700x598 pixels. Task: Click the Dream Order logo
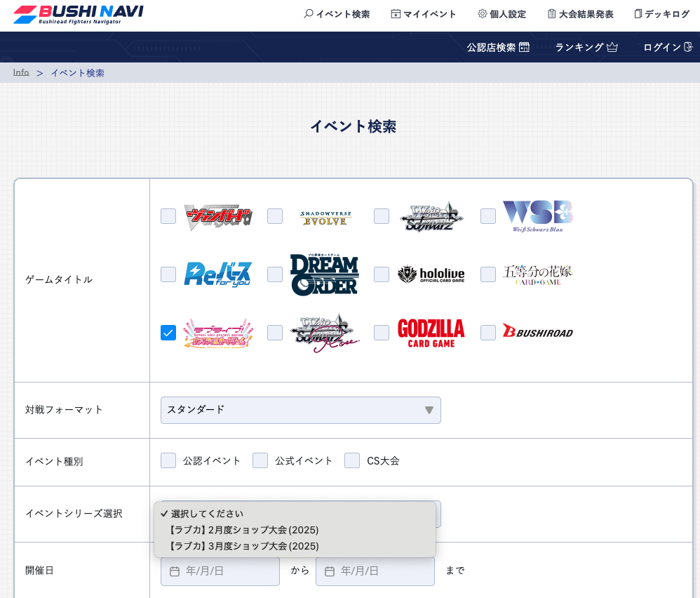(325, 274)
